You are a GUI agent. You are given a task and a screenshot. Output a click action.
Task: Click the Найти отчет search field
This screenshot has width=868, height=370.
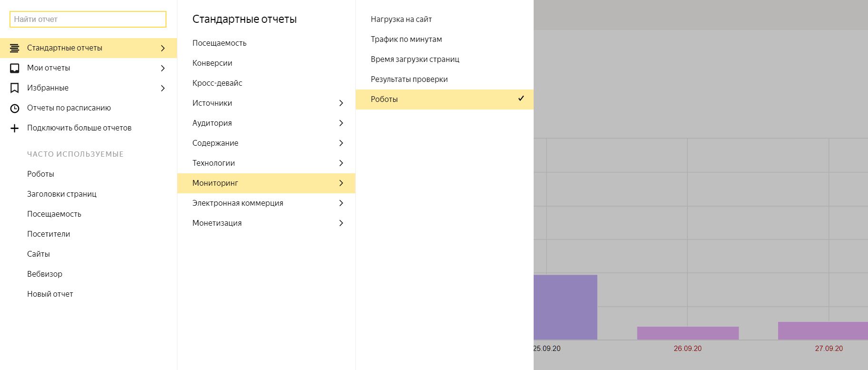tap(88, 20)
